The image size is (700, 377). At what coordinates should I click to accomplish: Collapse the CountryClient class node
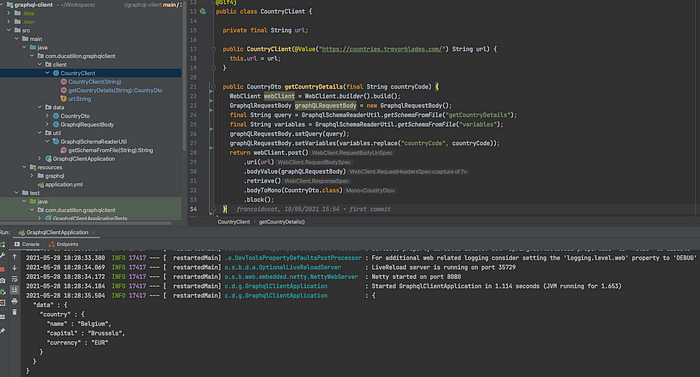(x=47, y=73)
